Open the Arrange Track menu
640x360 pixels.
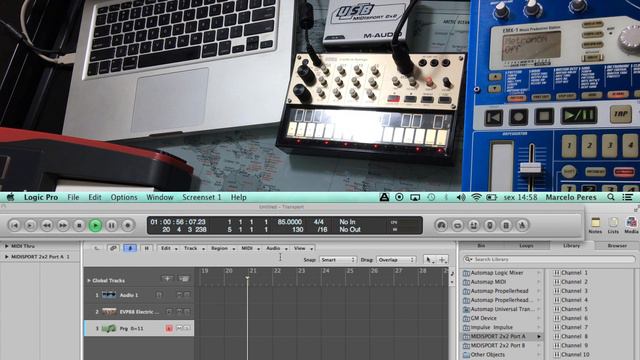[193, 248]
